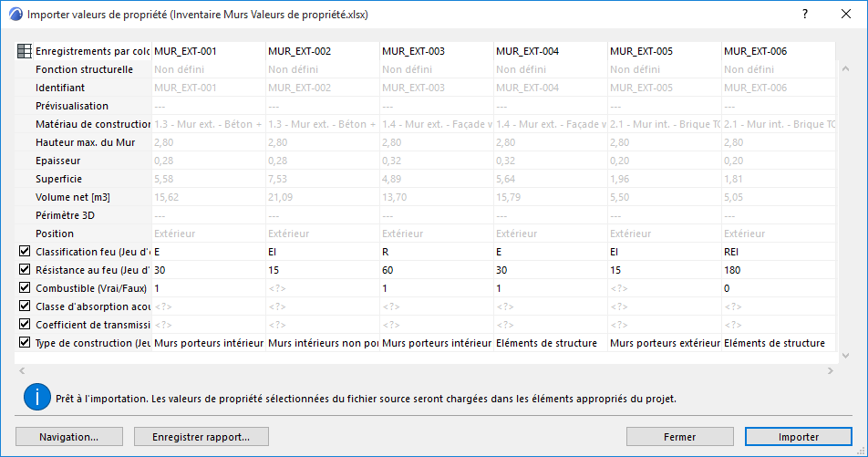868x457 pixels.
Task: Click the vertical scrollbar up arrow
Action: 845,68
